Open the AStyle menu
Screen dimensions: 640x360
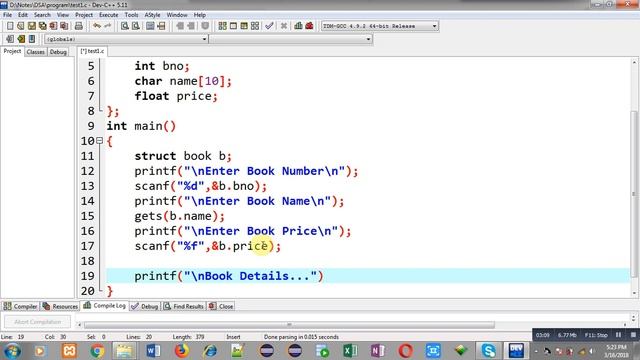152,15
